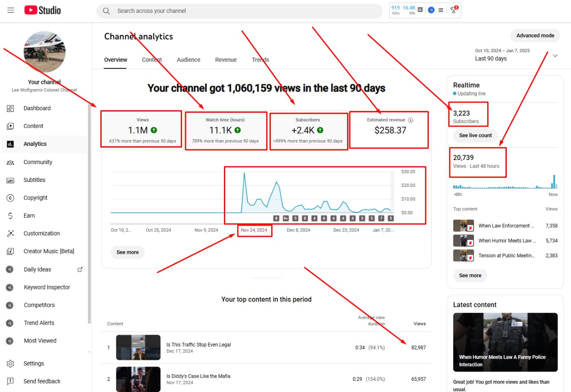This screenshot has height=392, width=571.
Task: Click the Advanced mode button
Action: (x=535, y=36)
